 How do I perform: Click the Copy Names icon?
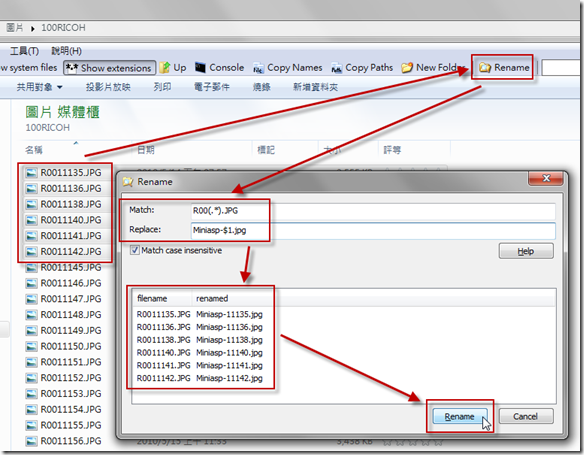click(258, 68)
